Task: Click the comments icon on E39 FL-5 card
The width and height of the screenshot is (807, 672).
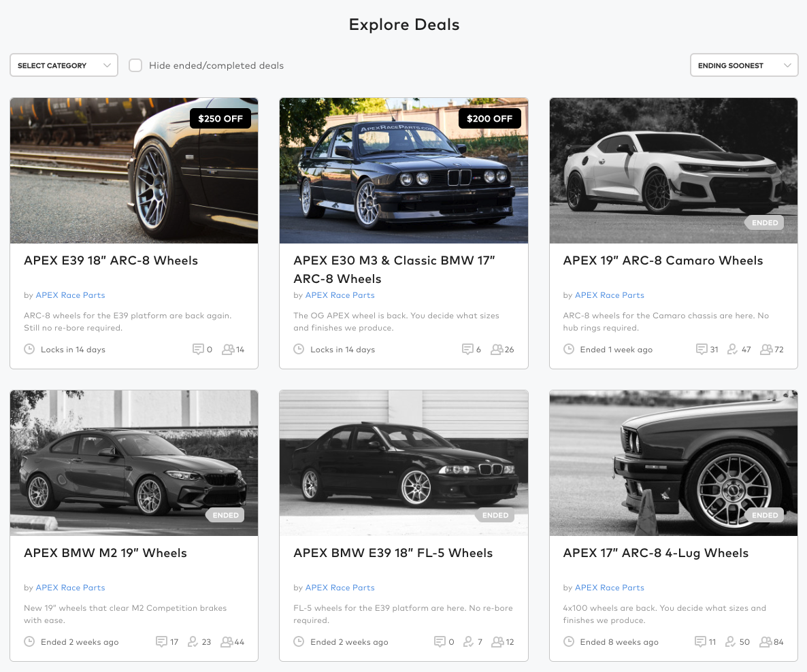Action: point(440,641)
